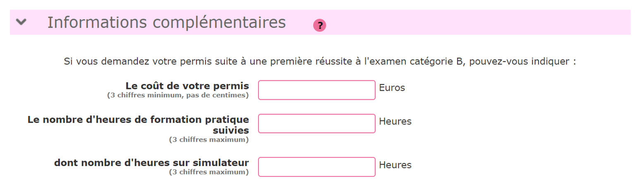Click the 'Heures' unit beside the practical training field
This screenshot has height=188, width=644.
point(395,121)
